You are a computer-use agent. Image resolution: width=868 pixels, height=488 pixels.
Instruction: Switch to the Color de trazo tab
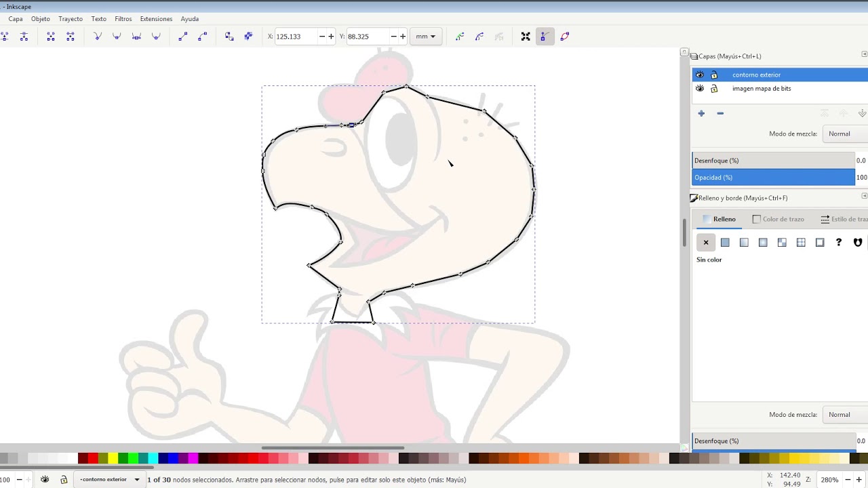coord(778,219)
